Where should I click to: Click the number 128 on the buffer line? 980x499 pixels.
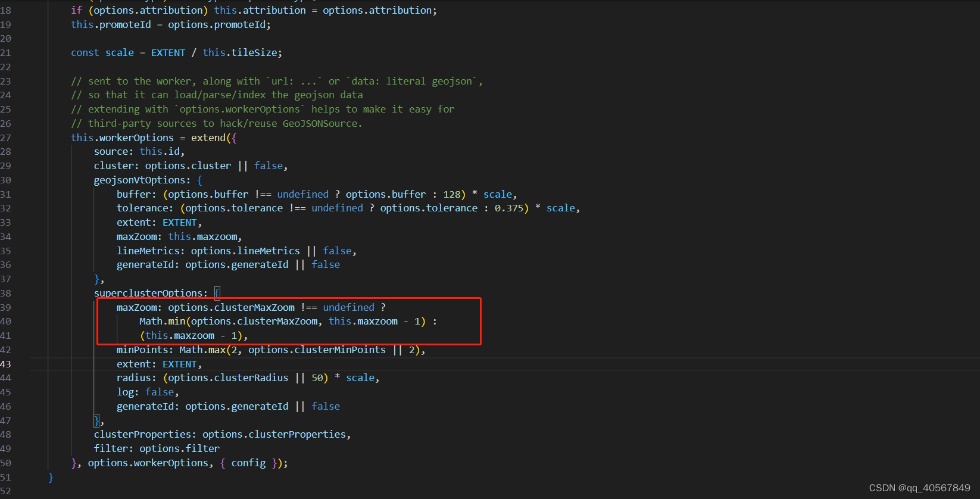(451, 194)
